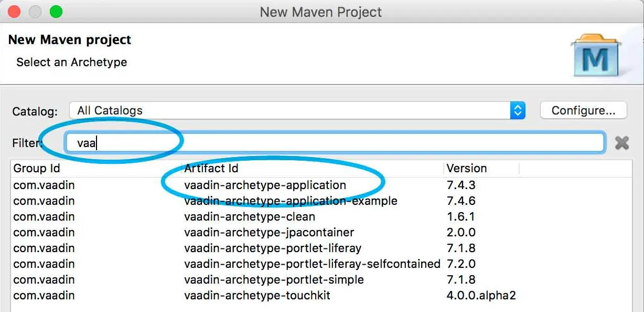Click the clear filter X icon
Screen dimensions: 644x312
point(622,142)
